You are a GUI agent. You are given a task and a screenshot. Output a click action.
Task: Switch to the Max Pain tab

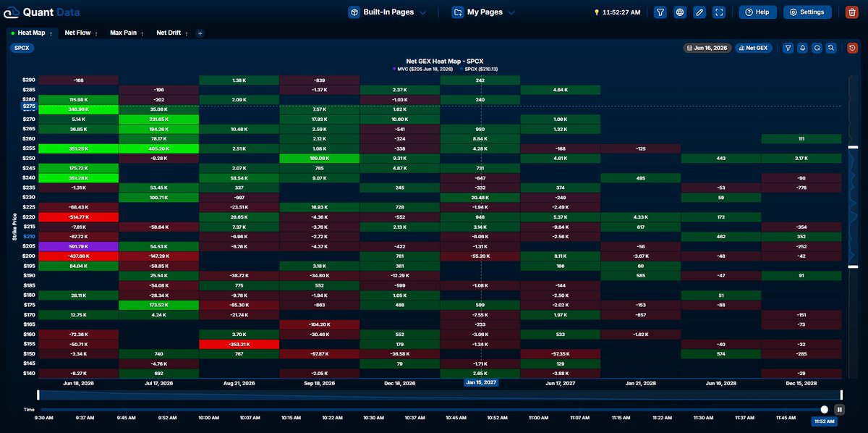click(x=124, y=33)
